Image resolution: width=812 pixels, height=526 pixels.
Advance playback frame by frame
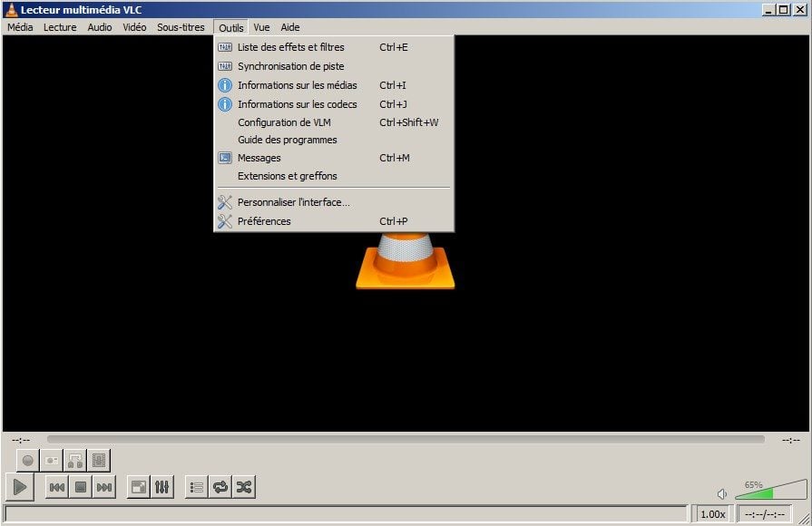tap(99, 461)
